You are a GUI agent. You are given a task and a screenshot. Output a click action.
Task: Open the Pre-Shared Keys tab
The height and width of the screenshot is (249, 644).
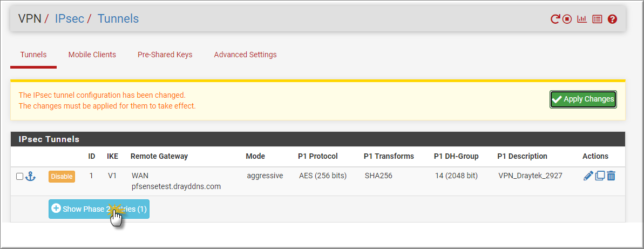165,55
